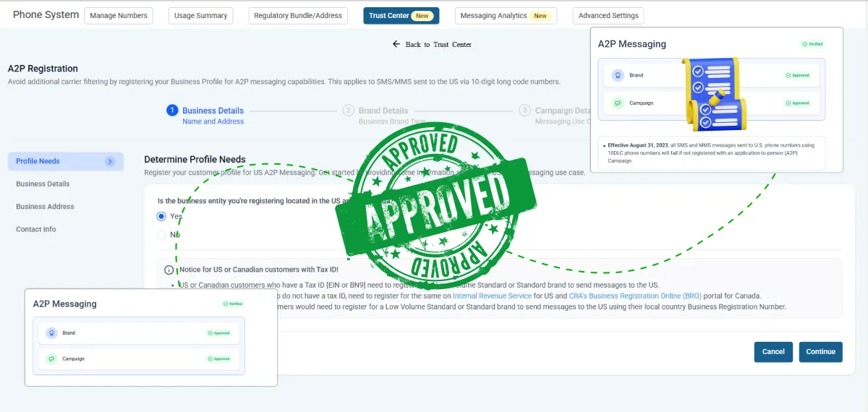Open the Manage Numbers tab
Image resolution: width=868 pixels, height=412 pixels.
(x=119, y=16)
